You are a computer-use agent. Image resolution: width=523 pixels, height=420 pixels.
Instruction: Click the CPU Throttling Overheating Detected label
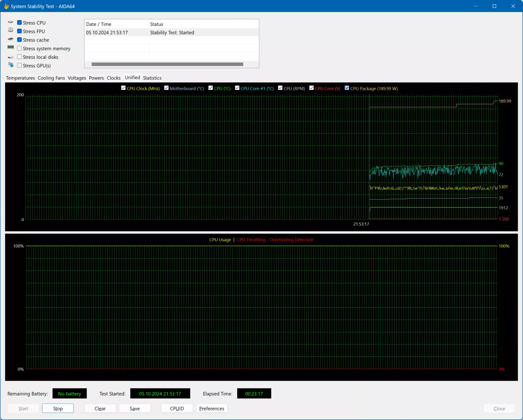[275, 240]
